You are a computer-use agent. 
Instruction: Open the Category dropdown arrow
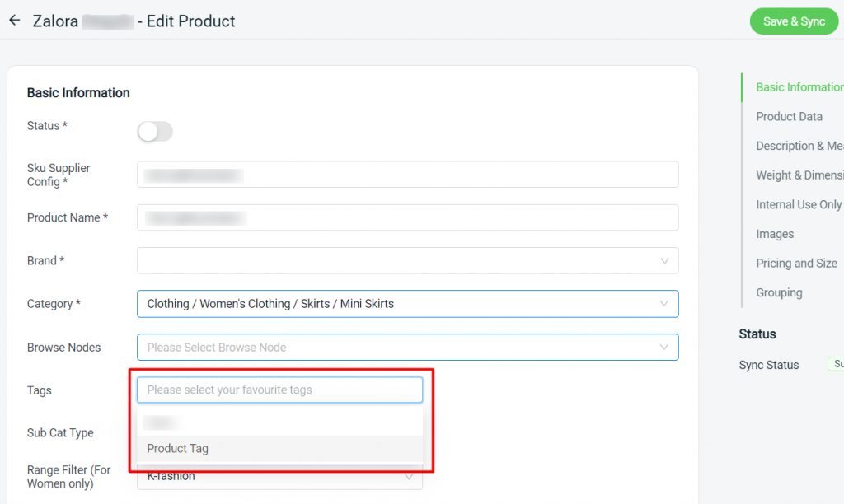tap(664, 304)
